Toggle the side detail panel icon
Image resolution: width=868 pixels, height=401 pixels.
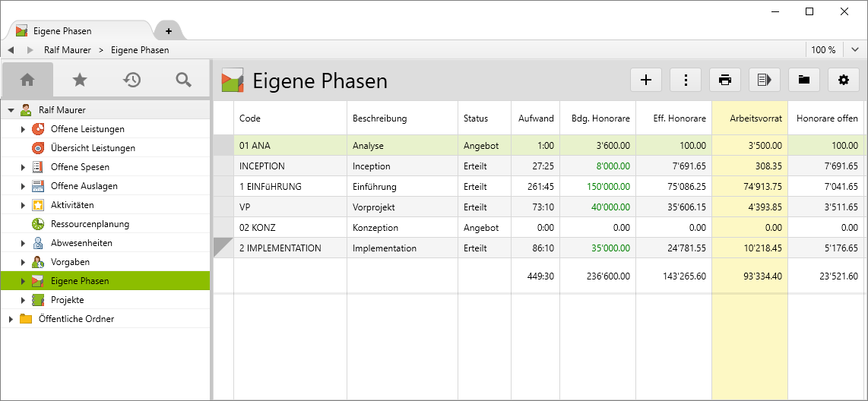click(x=765, y=80)
